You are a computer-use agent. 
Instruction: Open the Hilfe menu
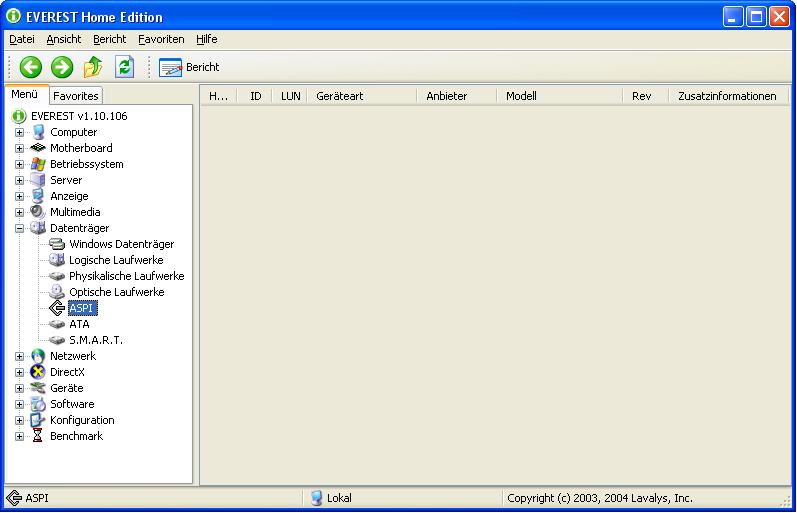(x=206, y=39)
